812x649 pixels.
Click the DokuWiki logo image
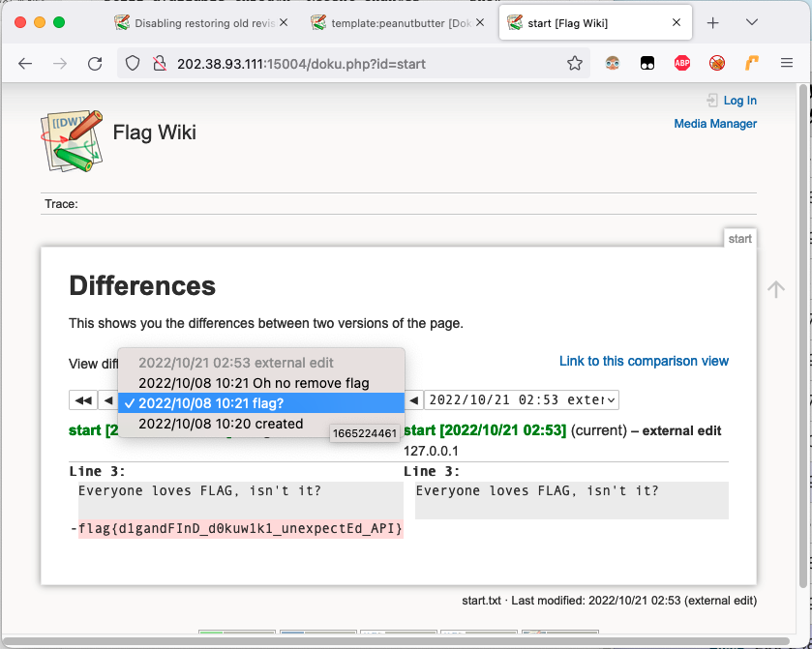tap(71, 140)
